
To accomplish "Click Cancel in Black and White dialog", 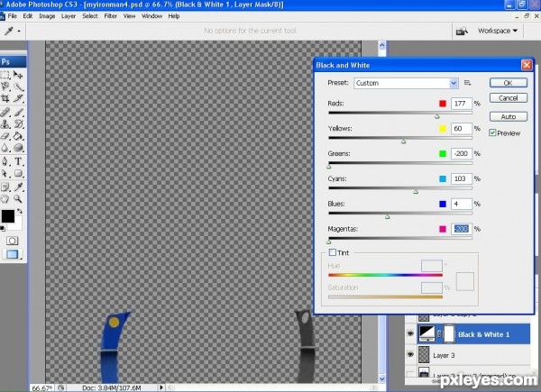I will coord(509,98).
